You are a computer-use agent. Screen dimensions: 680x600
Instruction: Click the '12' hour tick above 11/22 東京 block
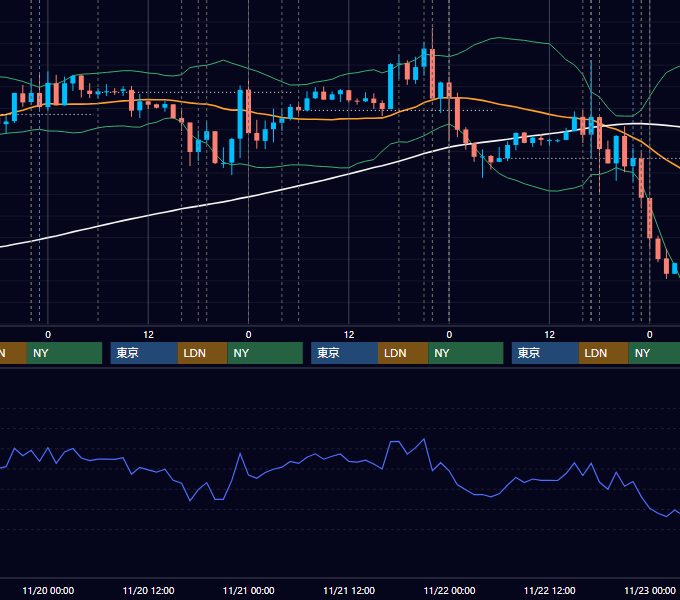pos(549,335)
